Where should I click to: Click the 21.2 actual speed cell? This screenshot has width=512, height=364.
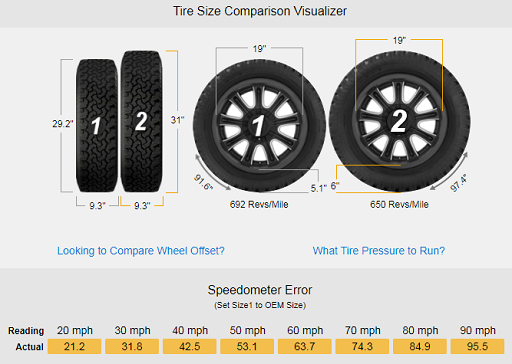click(x=74, y=346)
